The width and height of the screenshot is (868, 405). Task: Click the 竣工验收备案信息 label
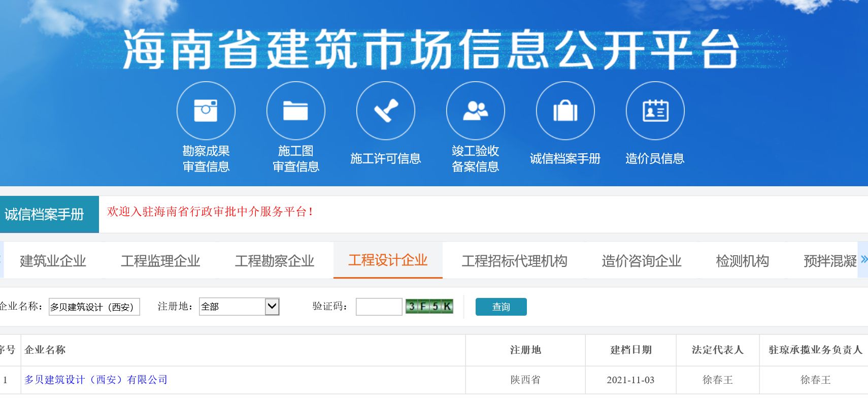pos(476,158)
